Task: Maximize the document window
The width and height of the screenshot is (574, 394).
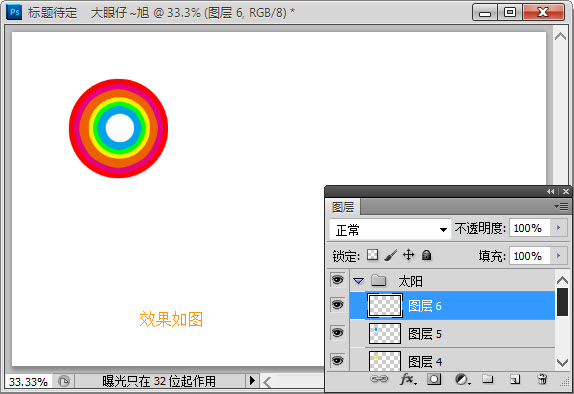Action: click(510, 12)
